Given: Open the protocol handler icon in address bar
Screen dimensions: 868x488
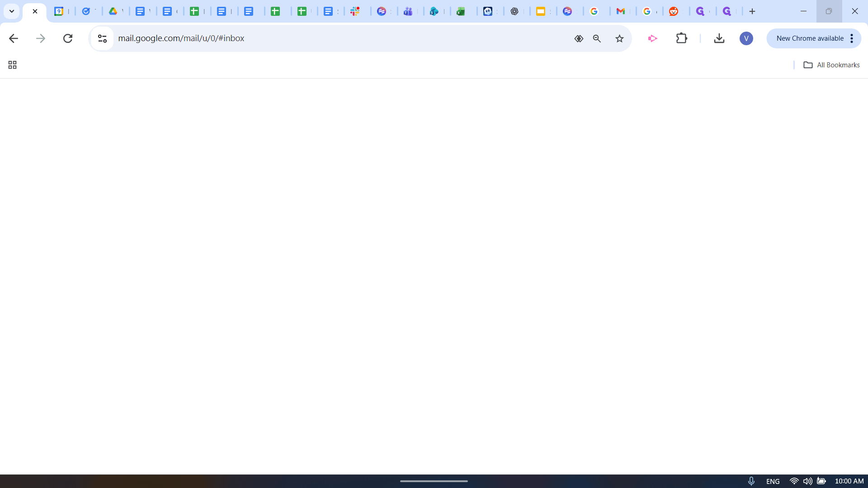Looking at the screenshot, I should [579, 38].
